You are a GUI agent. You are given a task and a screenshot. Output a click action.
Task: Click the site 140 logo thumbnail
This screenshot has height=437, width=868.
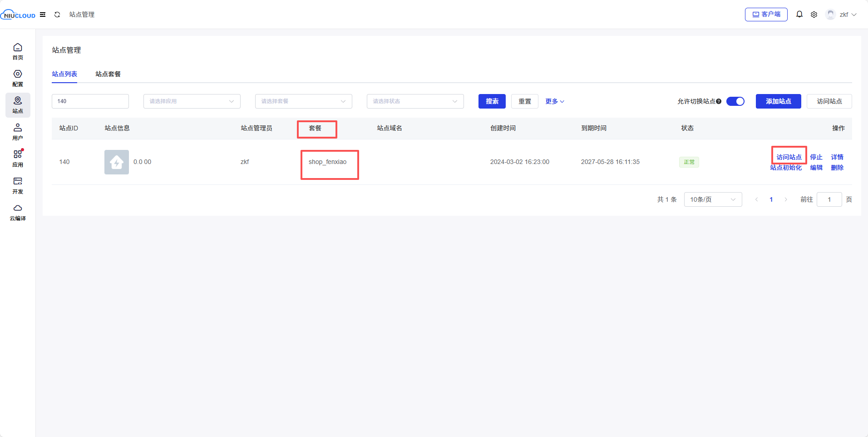(x=117, y=162)
